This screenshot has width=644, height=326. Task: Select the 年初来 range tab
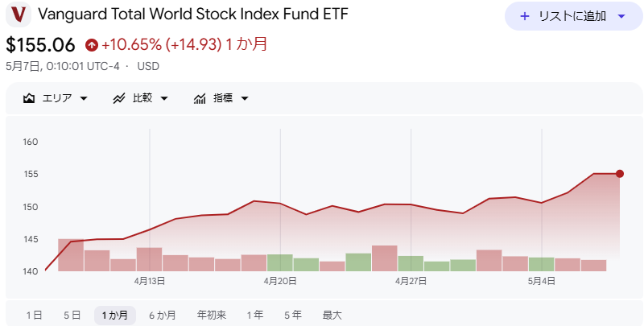[212, 316]
